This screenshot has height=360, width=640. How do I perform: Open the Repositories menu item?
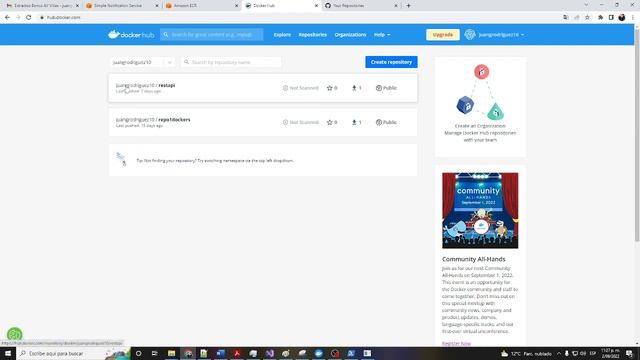[313, 35]
